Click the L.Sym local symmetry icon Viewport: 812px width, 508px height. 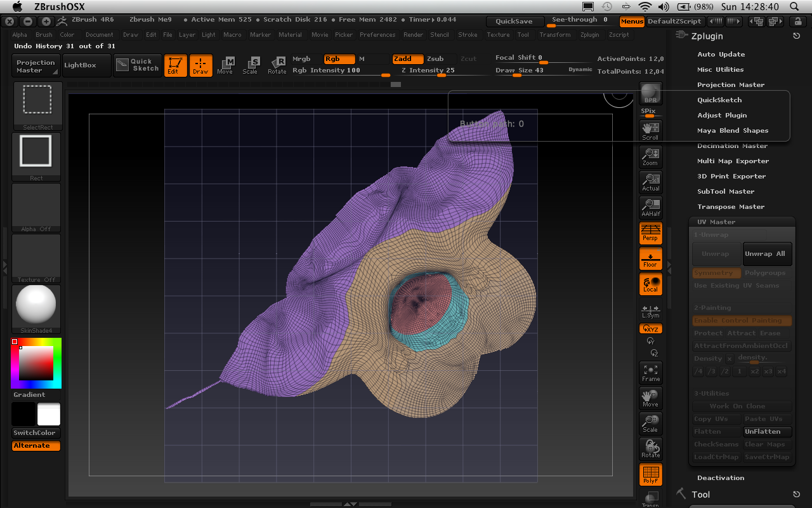[650, 311]
